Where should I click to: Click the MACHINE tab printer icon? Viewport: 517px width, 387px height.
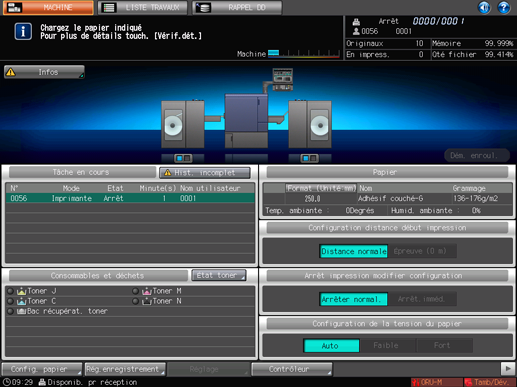coord(14,7)
